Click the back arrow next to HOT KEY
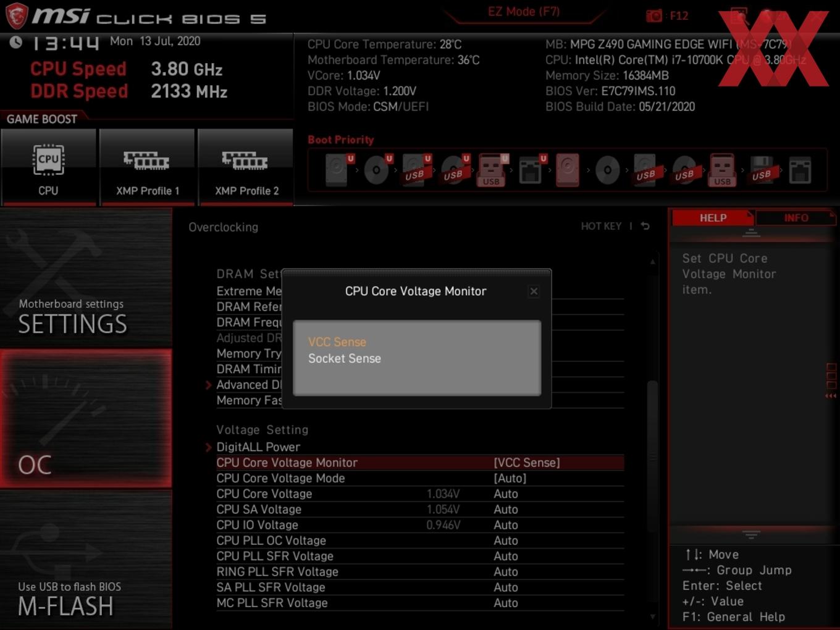The image size is (840, 630). [x=645, y=226]
